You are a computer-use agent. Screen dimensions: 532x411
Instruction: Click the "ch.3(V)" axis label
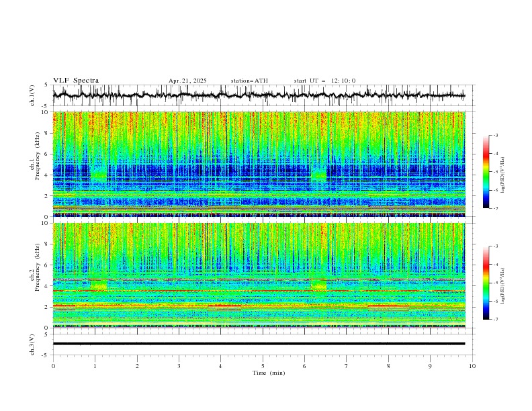coord(32,345)
